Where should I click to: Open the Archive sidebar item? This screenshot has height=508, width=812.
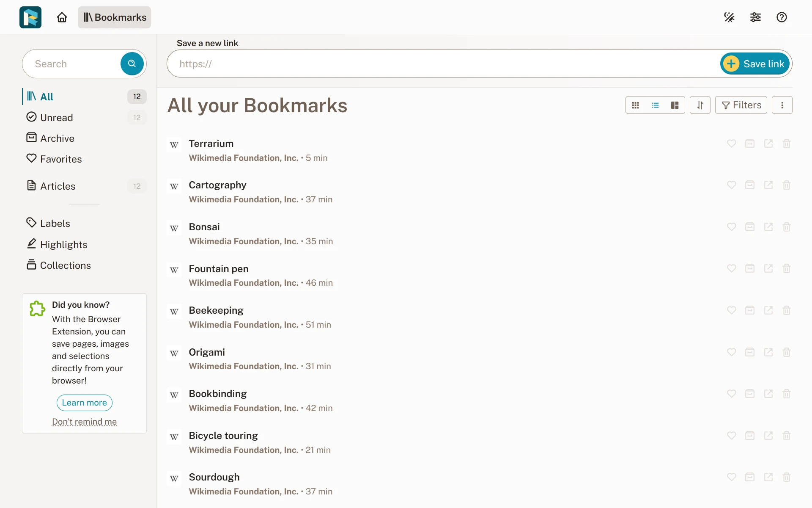click(85, 138)
